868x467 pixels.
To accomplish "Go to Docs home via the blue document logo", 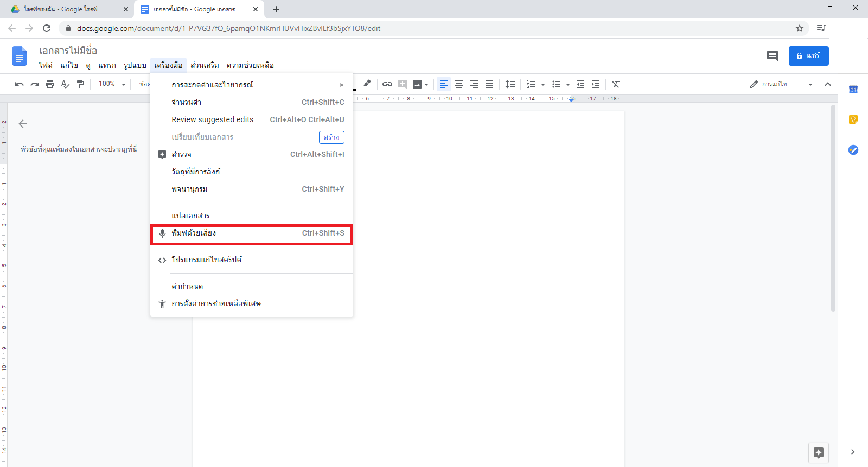I will 20,56.
